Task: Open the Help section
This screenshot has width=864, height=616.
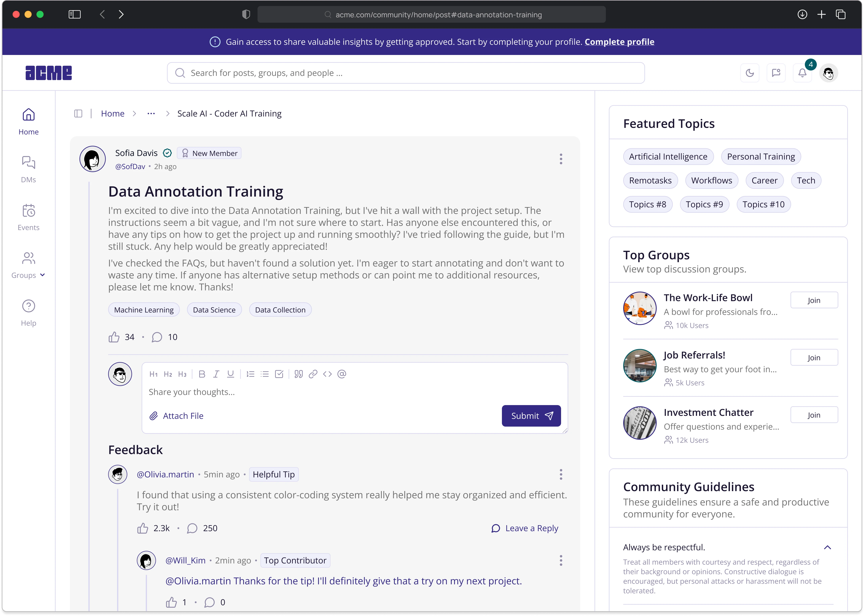Action: [x=28, y=312]
